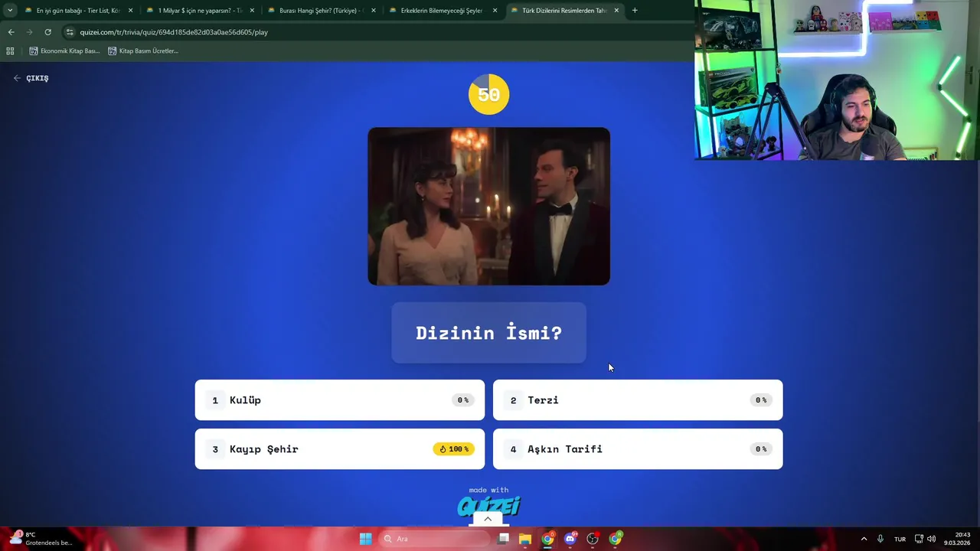Screen dimensions: 980x551
Task: Click the quiz scene image
Action: coord(488,207)
